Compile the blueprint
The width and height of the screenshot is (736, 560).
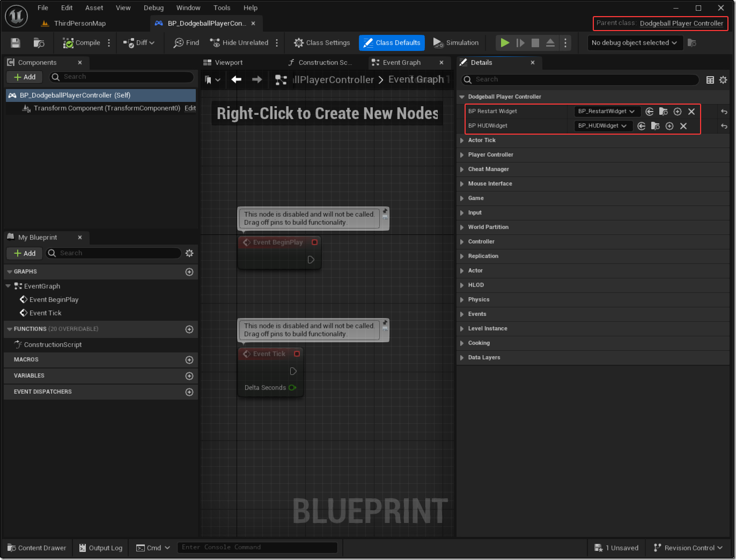pos(81,43)
